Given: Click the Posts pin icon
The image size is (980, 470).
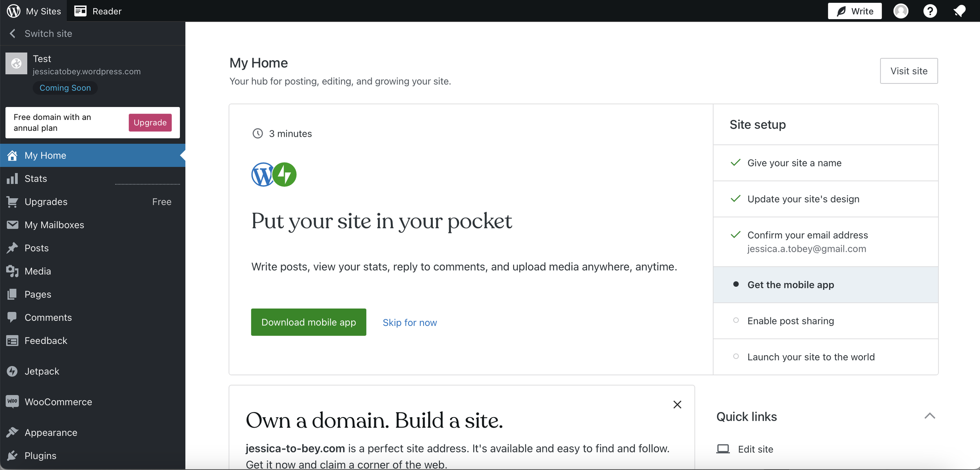Looking at the screenshot, I should coord(12,248).
